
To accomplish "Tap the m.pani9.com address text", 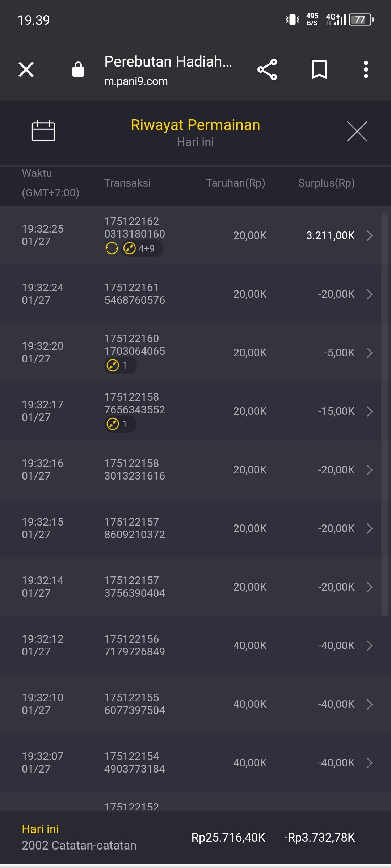I will click(136, 81).
